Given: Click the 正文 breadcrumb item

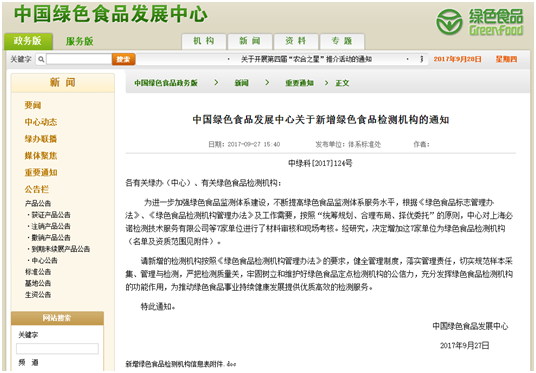Looking at the screenshot, I should click(x=342, y=83).
